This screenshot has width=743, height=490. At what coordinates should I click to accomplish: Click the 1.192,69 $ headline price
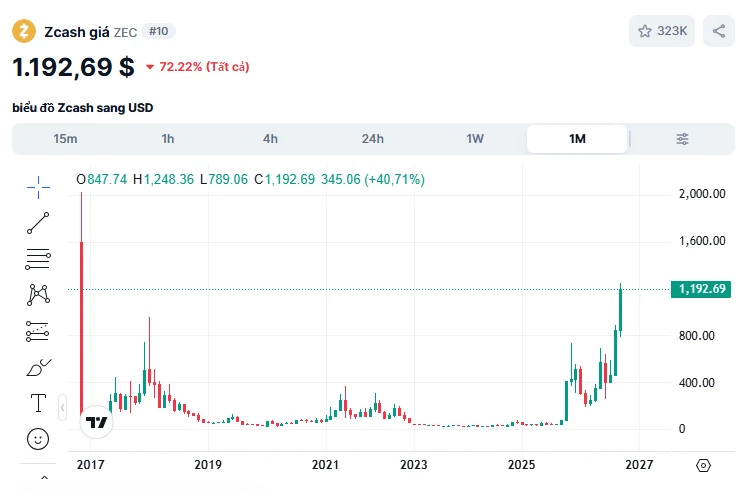pos(73,67)
